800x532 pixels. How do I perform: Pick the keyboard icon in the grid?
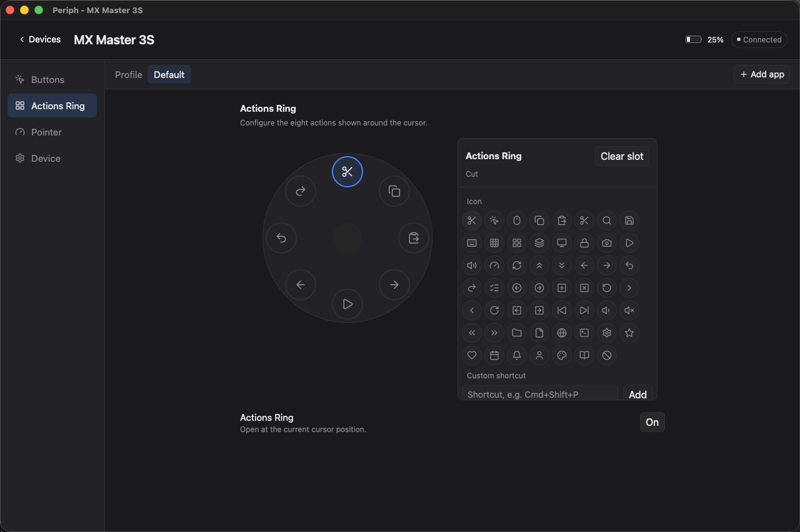tap(472, 243)
